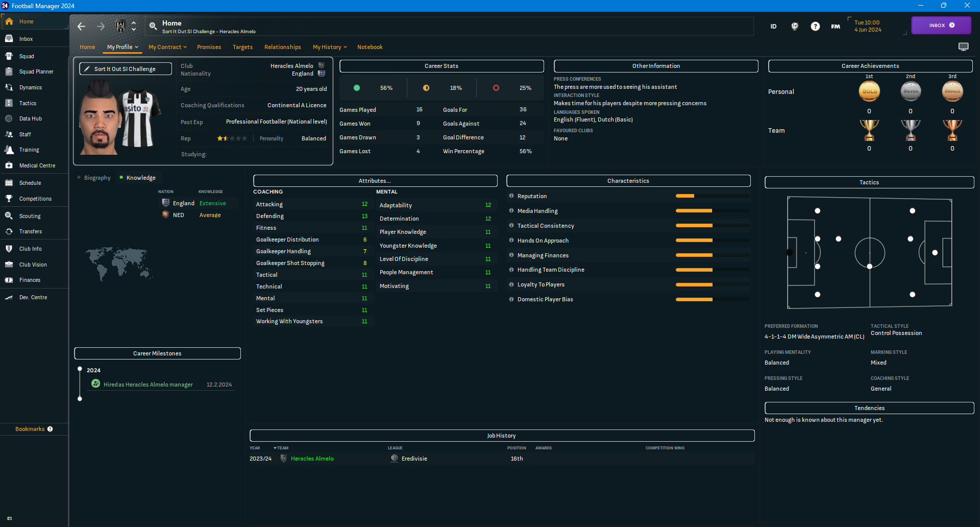Click the Reputation info icon
Image resolution: width=980 pixels, height=527 pixels.
tap(511, 196)
